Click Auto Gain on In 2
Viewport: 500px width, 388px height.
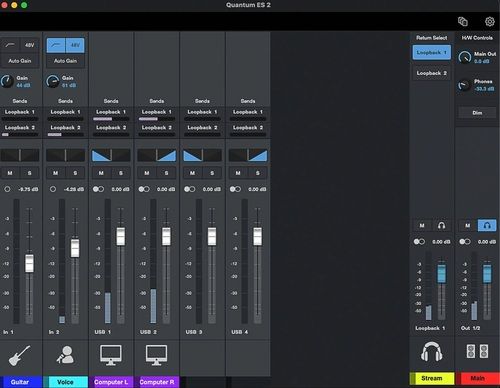pyautogui.click(x=65, y=61)
